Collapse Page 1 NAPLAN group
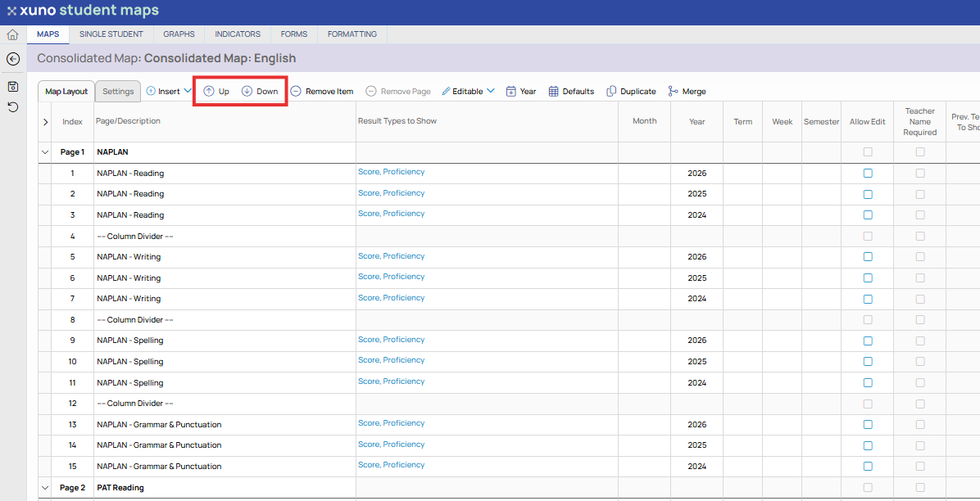The image size is (980, 501). tap(45, 152)
